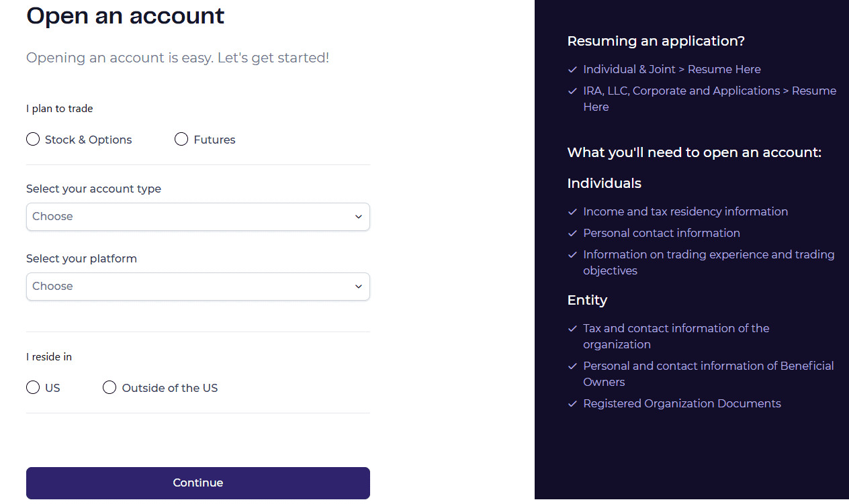
Task: Choose US as residence
Action: click(33, 387)
